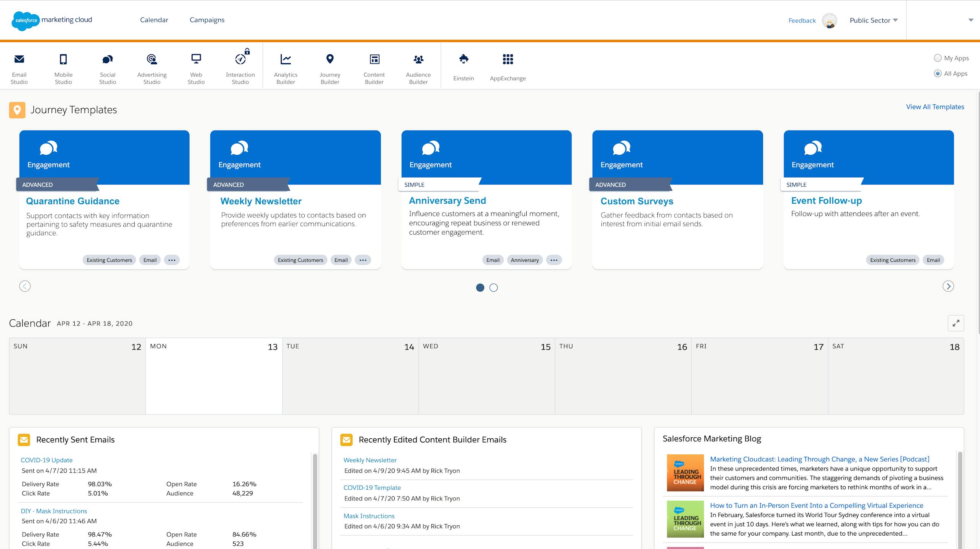Image resolution: width=980 pixels, height=549 pixels.
Task: Click Recently Sent Emails envelope icon
Action: 24,440
